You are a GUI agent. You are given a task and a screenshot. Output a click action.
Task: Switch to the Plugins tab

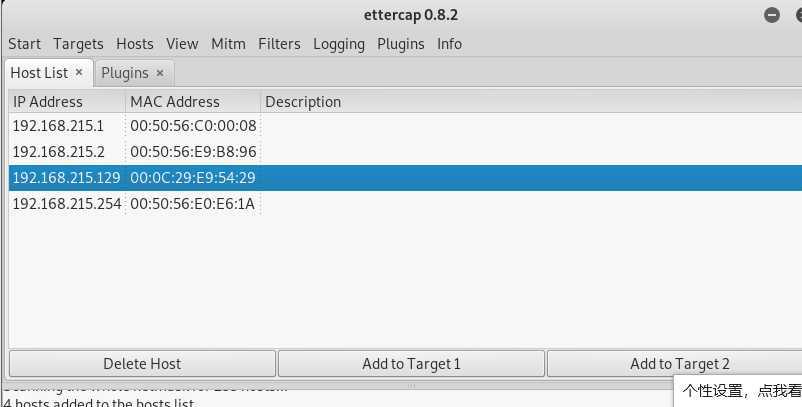[125, 73]
